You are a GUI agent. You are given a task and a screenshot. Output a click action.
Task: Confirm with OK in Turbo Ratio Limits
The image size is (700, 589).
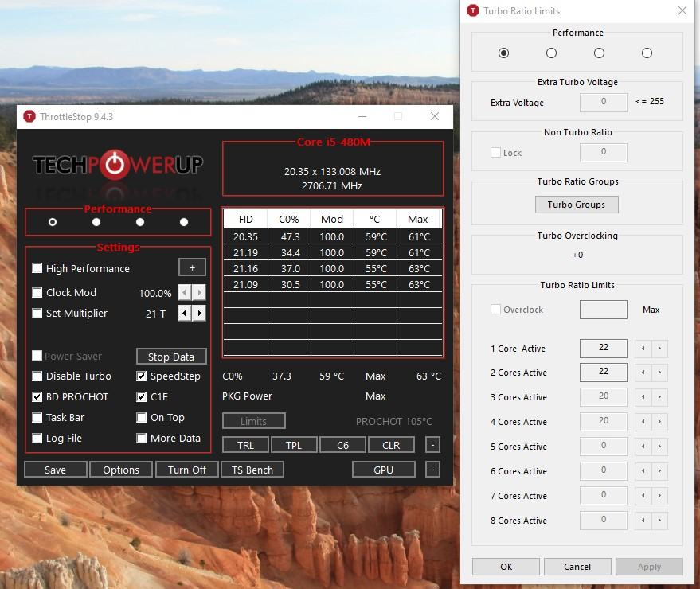tap(506, 566)
